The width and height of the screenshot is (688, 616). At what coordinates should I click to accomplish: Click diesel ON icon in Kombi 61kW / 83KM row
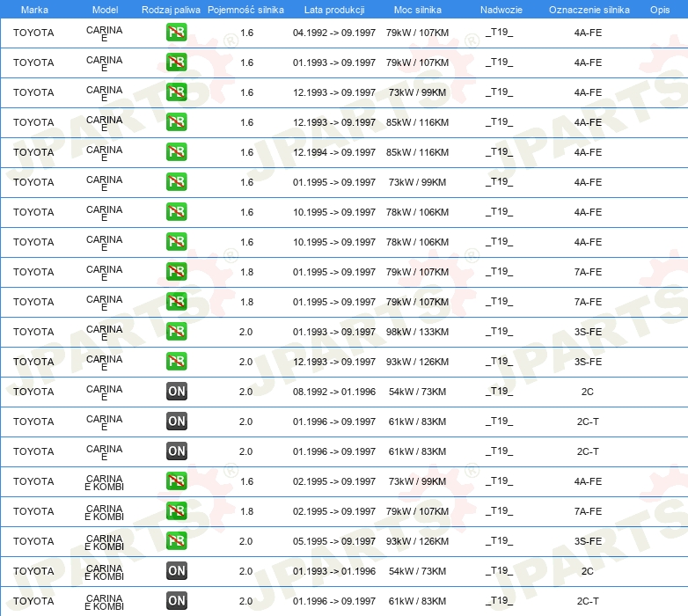coord(176,601)
